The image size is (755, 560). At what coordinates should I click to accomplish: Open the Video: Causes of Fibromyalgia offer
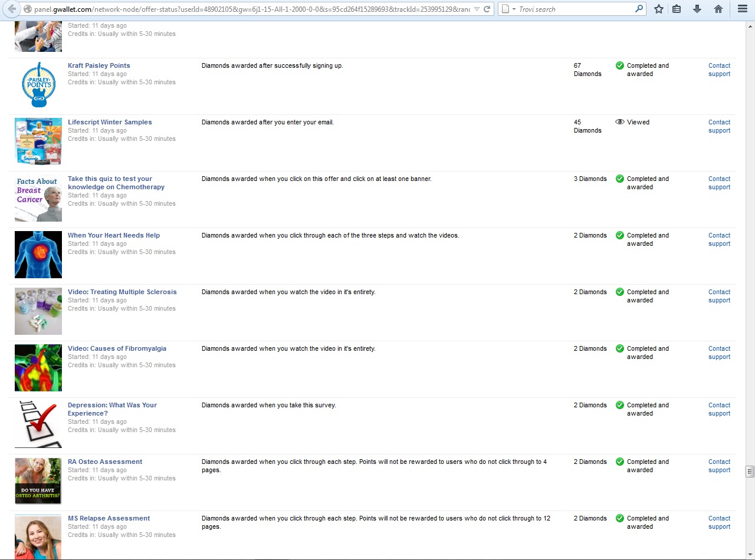(117, 348)
